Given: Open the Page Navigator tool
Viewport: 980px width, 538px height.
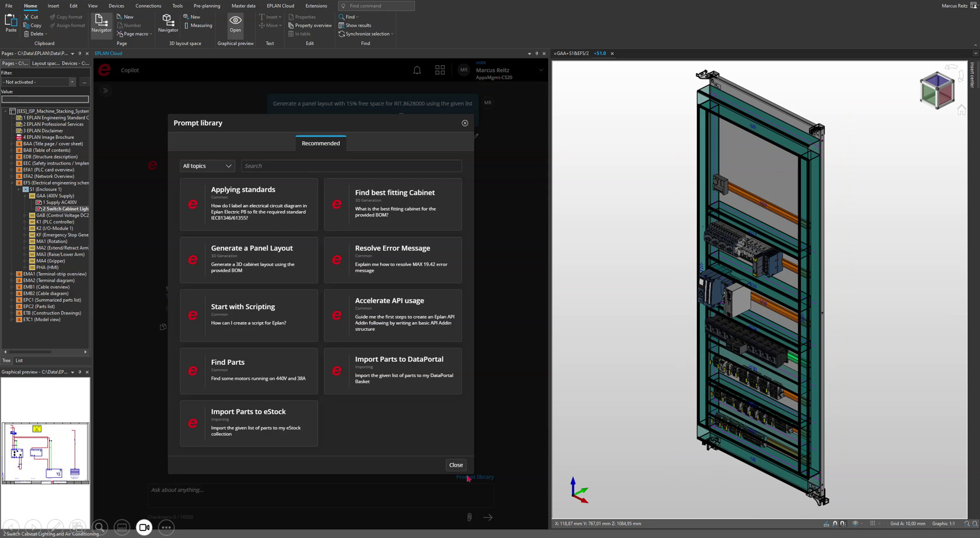Looking at the screenshot, I should (101, 23).
